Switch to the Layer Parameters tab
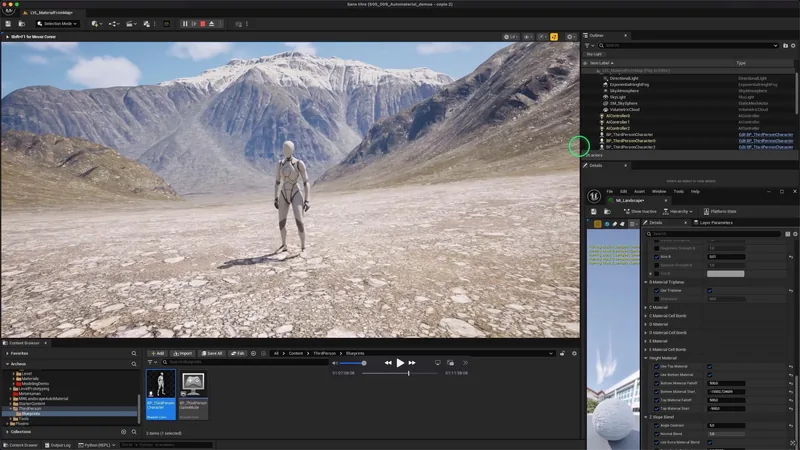The image size is (800, 450). click(x=714, y=222)
